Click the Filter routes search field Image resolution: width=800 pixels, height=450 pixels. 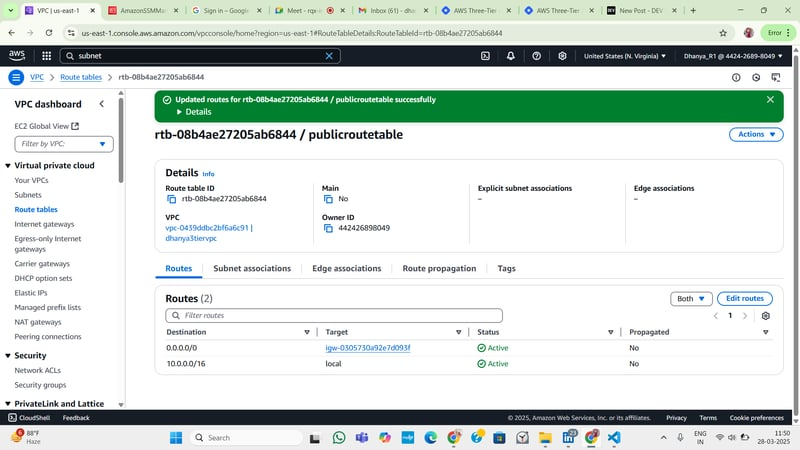tap(334, 316)
